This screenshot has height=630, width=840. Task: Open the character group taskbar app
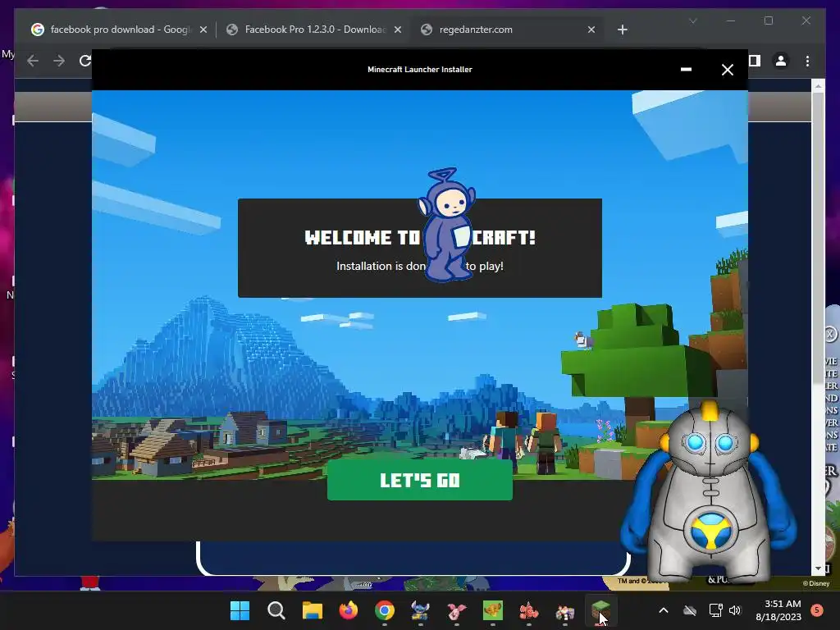(x=564, y=610)
